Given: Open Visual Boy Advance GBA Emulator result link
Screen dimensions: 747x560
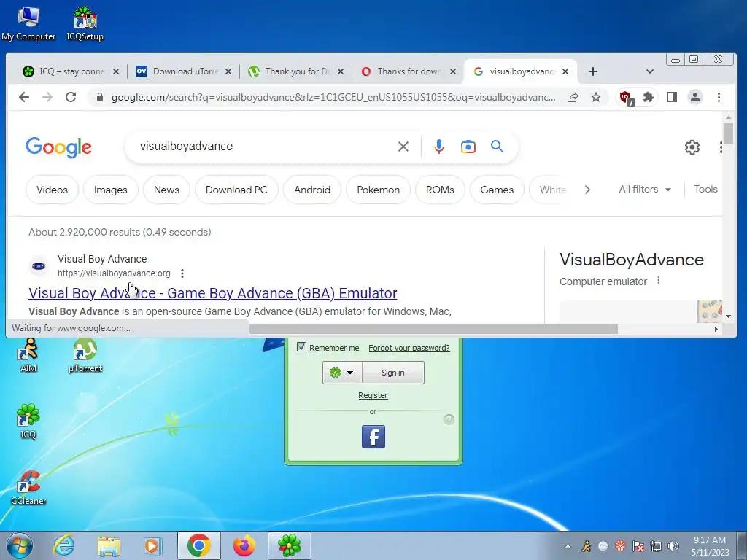Looking at the screenshot, I should (212, 293).
